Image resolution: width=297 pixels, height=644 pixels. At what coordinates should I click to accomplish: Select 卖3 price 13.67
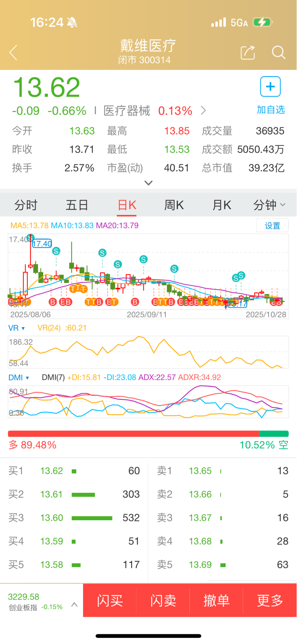[x=200, y=518]
